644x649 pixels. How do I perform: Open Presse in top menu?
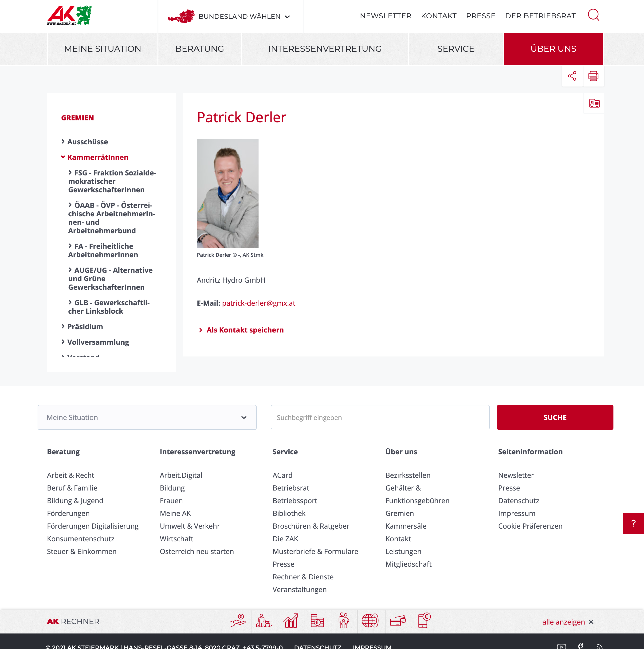[x=480, y=16]
